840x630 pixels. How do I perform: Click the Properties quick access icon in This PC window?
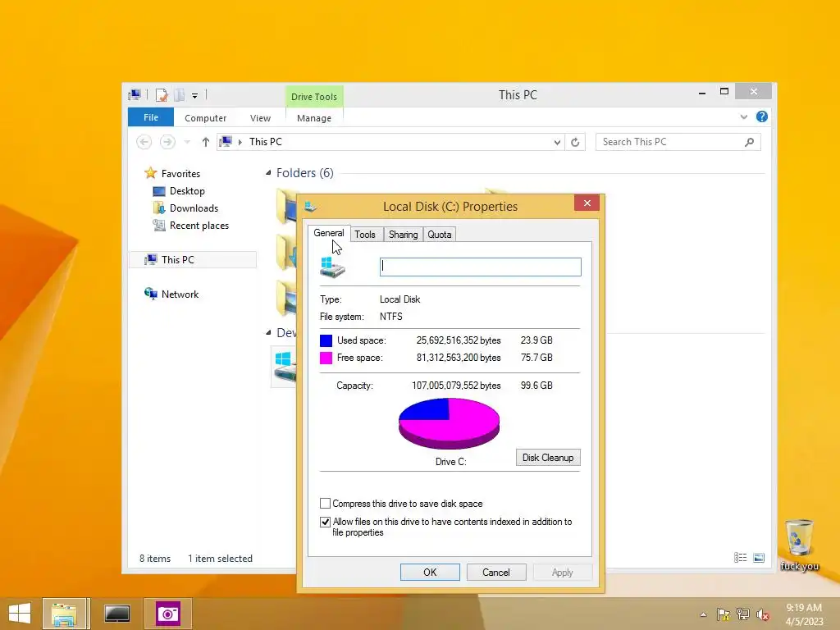(162, 95)
